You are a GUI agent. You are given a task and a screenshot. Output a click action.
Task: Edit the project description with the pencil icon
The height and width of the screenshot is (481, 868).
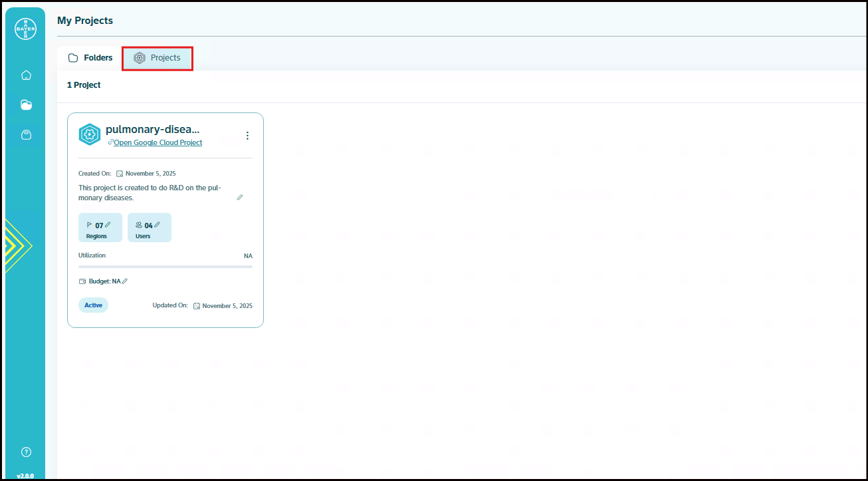point(240,198)
